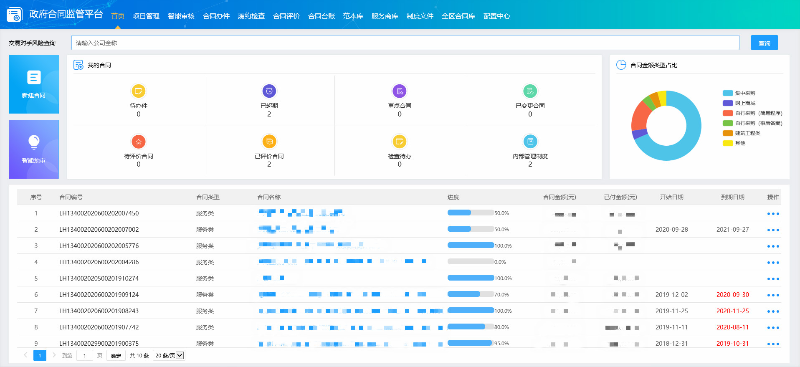
Task: Open the page-size dropdown in the pagination bar
Action: pyautogui.click(x=169, y=355)
